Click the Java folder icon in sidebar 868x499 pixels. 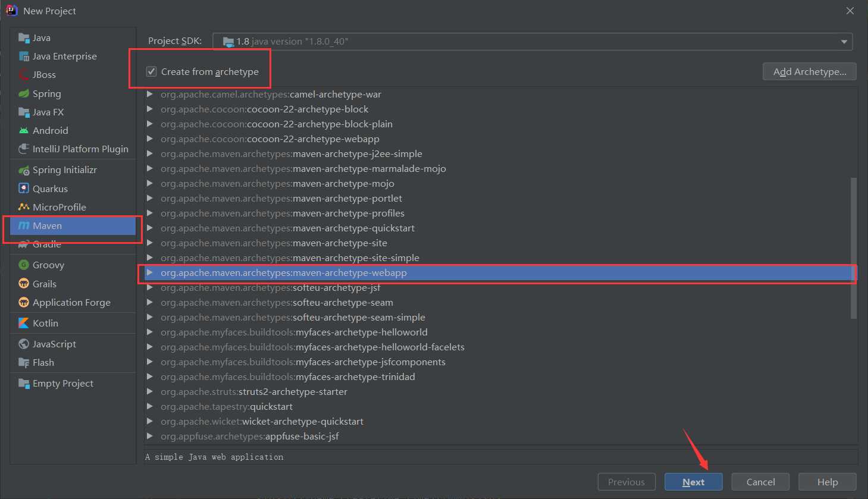point(24,38)
